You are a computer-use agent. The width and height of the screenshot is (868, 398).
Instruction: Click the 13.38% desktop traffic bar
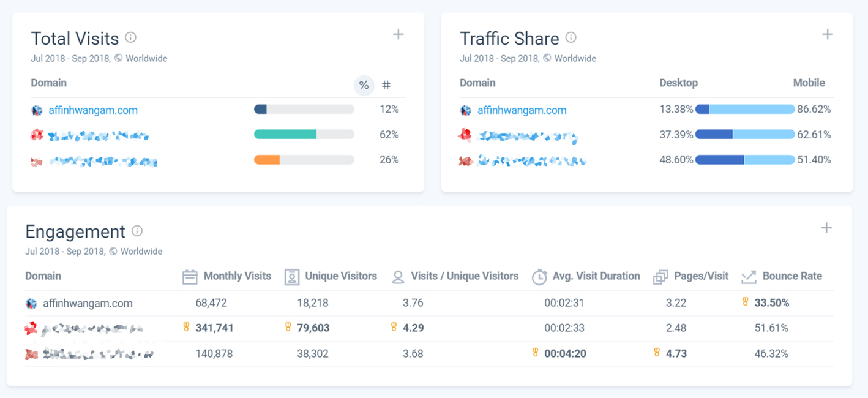(702, 109)
